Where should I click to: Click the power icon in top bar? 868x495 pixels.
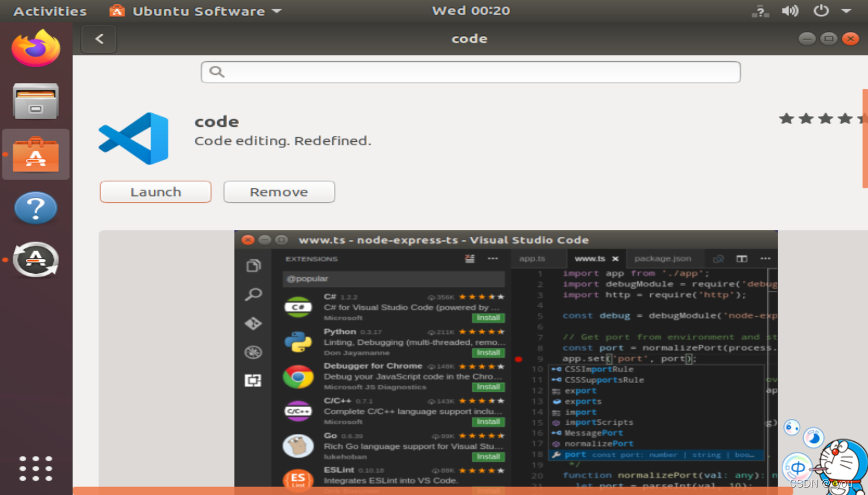(821, 10)
